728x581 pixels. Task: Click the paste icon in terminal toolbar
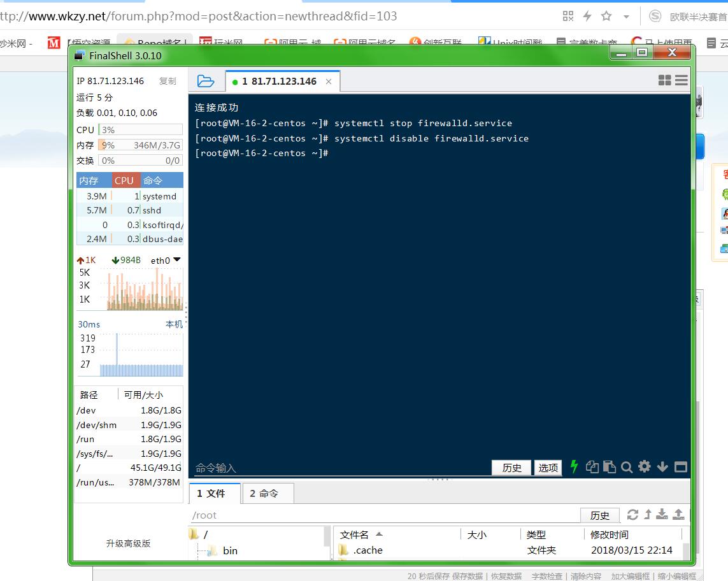click(609, 467)
